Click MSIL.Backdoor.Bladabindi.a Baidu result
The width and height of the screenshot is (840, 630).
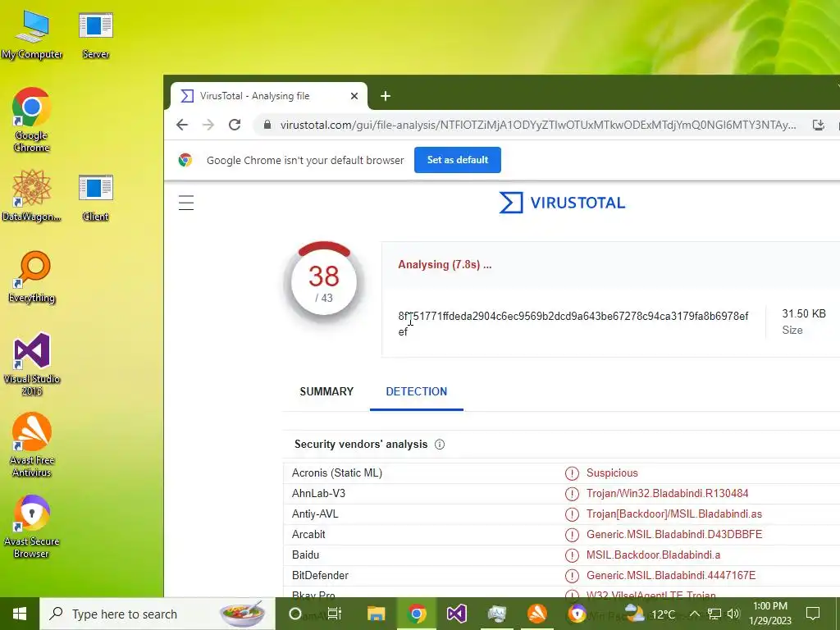[x=653, y=555]
